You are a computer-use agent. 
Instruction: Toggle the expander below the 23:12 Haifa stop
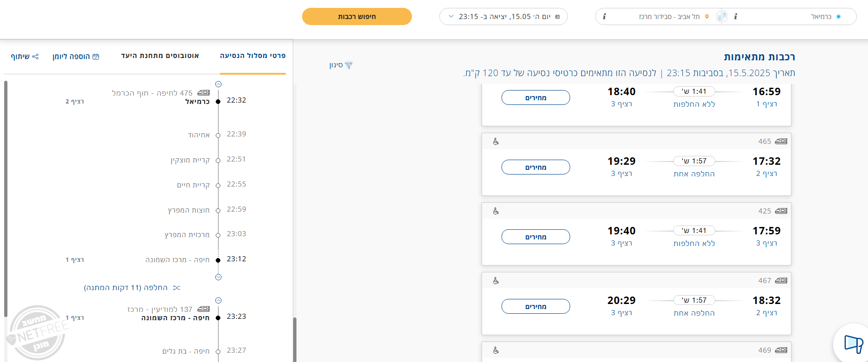[219, 277]
